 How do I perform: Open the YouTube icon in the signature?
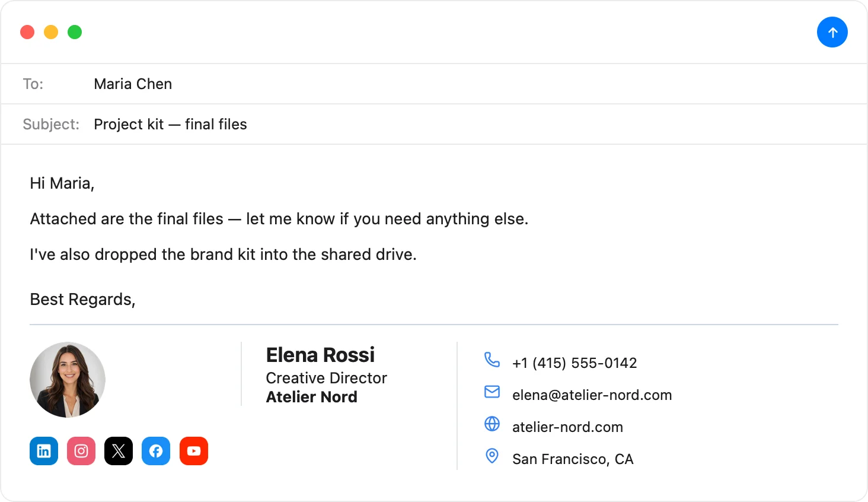point(194,451)
